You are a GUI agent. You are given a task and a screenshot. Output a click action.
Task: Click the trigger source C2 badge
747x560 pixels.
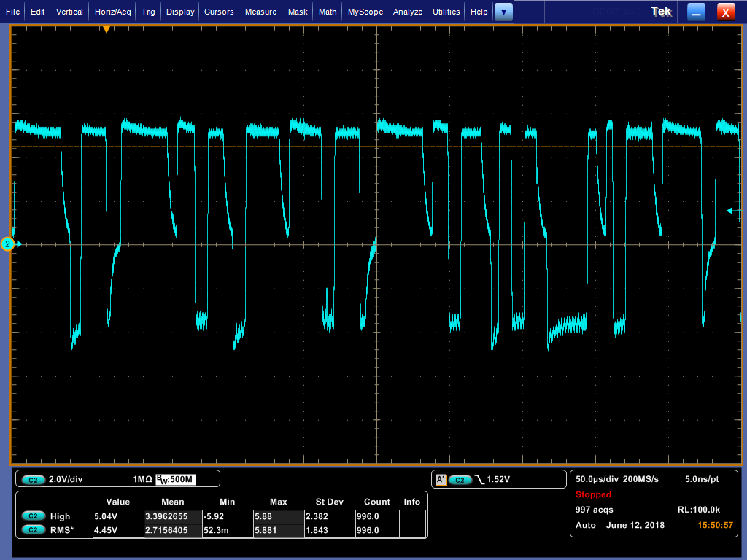click(x=460, y=480)
